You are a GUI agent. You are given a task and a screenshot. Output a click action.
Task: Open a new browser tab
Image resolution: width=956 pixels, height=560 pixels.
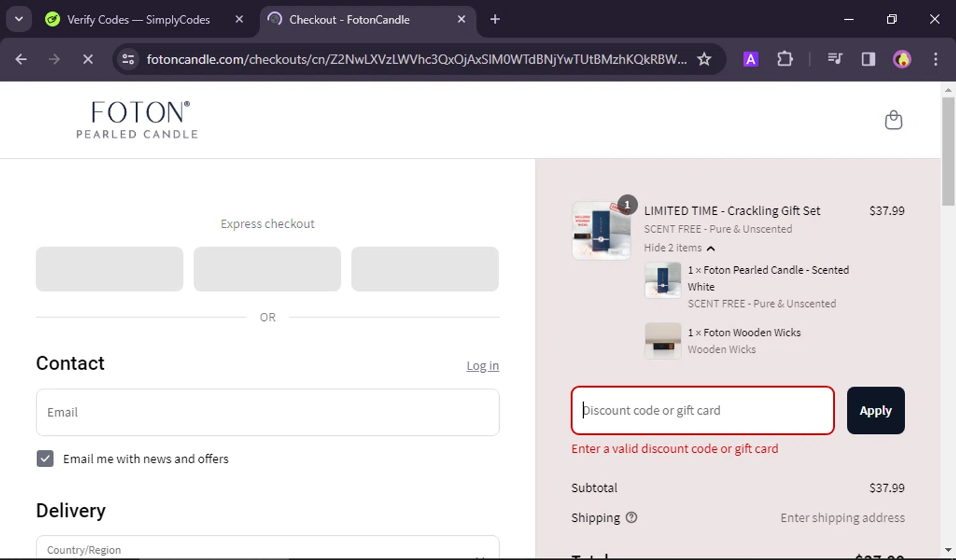(x=495, y=19)
